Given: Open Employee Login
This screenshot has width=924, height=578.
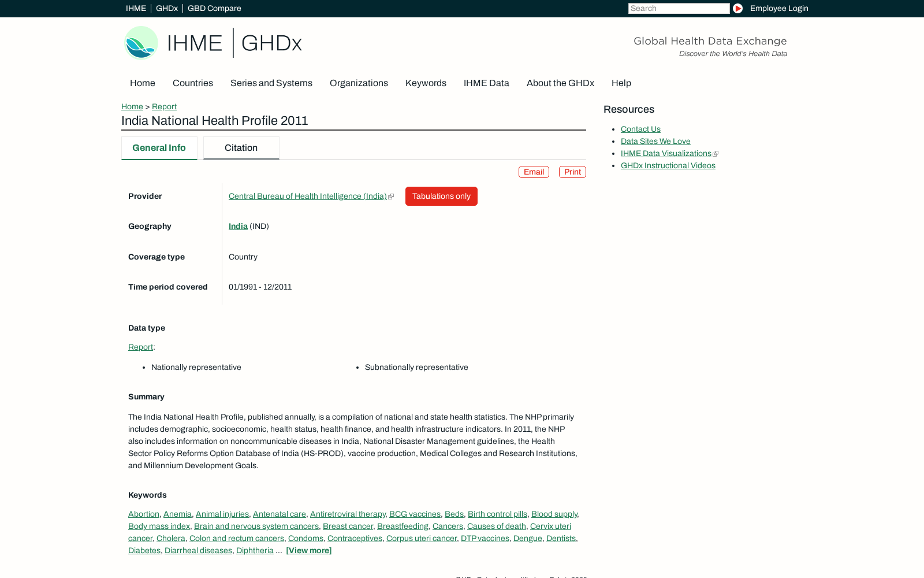Looking at the screenshot, I should pos(779,8).
